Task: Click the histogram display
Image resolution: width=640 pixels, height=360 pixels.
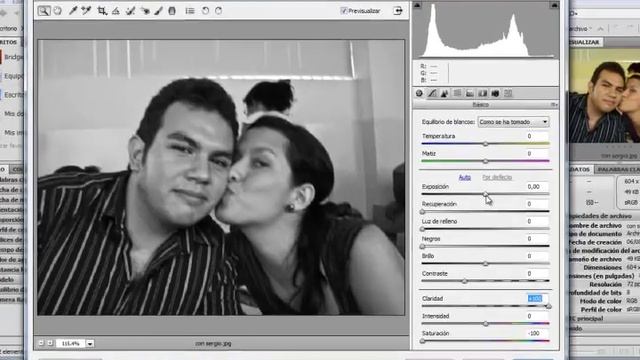Action: (485, 31)
